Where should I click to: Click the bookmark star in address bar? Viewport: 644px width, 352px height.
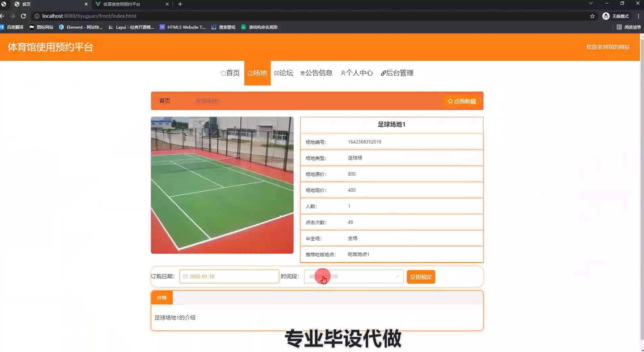click(x=592, y=16)
